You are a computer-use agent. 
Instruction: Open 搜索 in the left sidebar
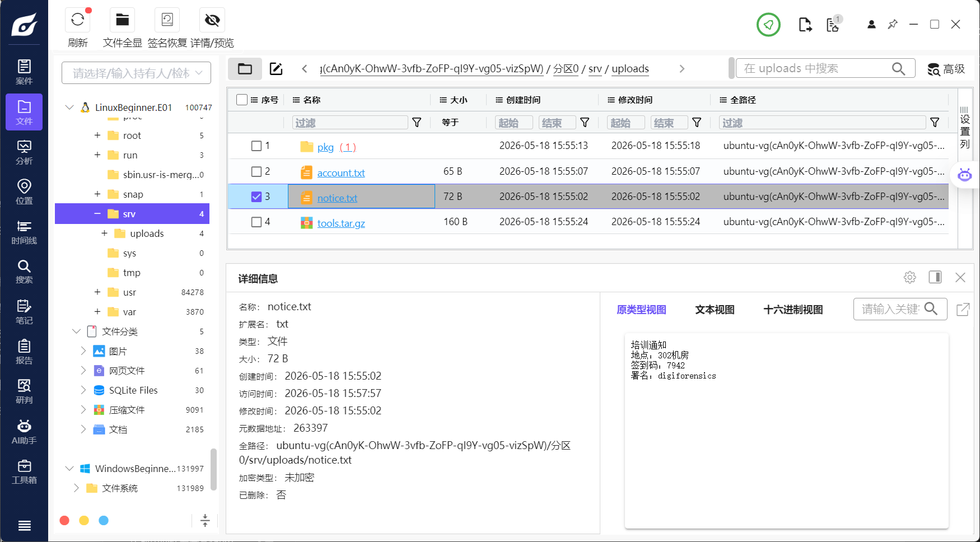tap(24, 272)
